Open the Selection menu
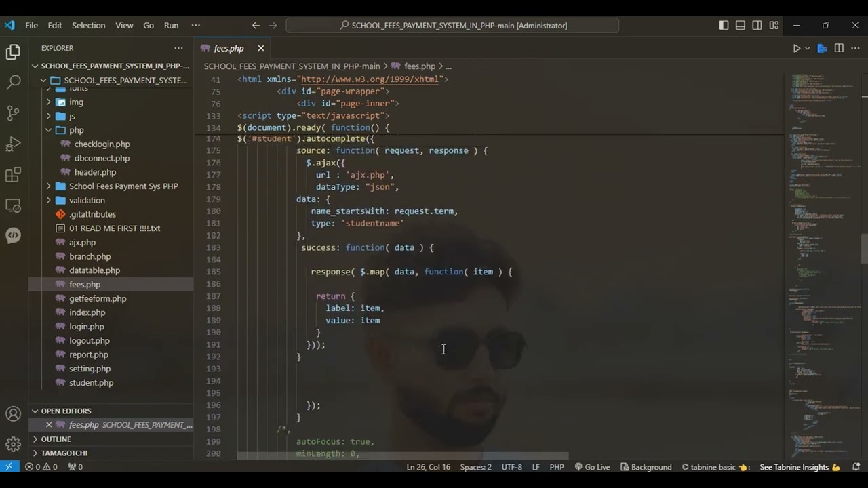The height and width of the screenshot is (488, 868). click(89, 25)
